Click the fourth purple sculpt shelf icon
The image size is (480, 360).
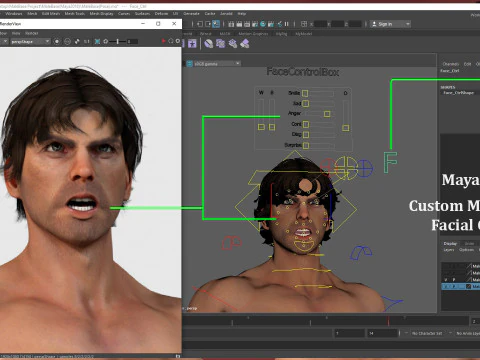(x=245, y=44)
